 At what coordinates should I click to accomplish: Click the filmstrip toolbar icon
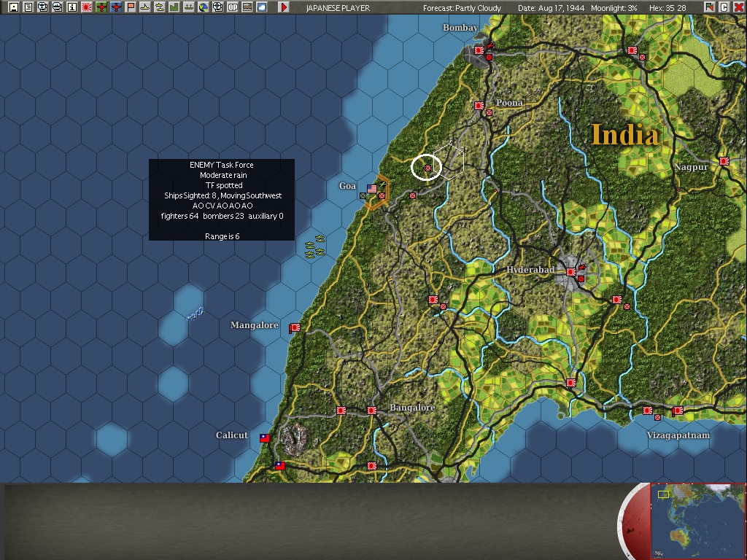pyautogui.click(x=247, y=7)
